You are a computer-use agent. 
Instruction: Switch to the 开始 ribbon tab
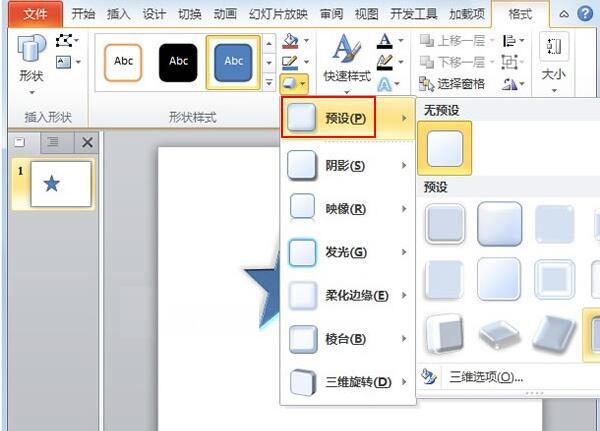click(x=83, y=14)
